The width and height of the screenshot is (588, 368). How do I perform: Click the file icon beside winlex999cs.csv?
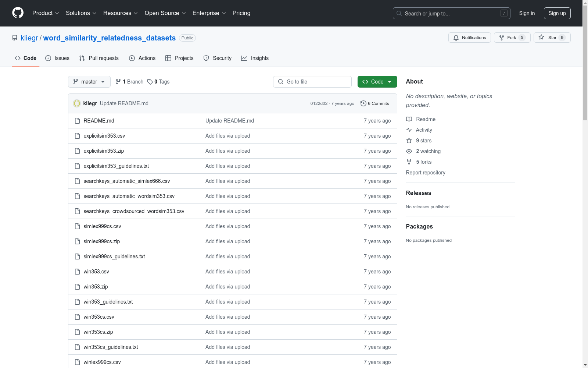tap(77, 362)
